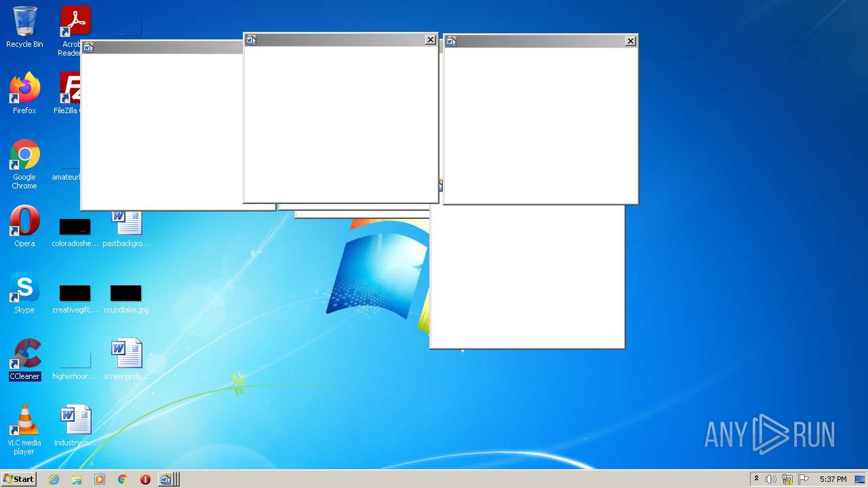Screen dimensions: 868x488
Task: Open the network status tray icon
Action: [787, 479]
